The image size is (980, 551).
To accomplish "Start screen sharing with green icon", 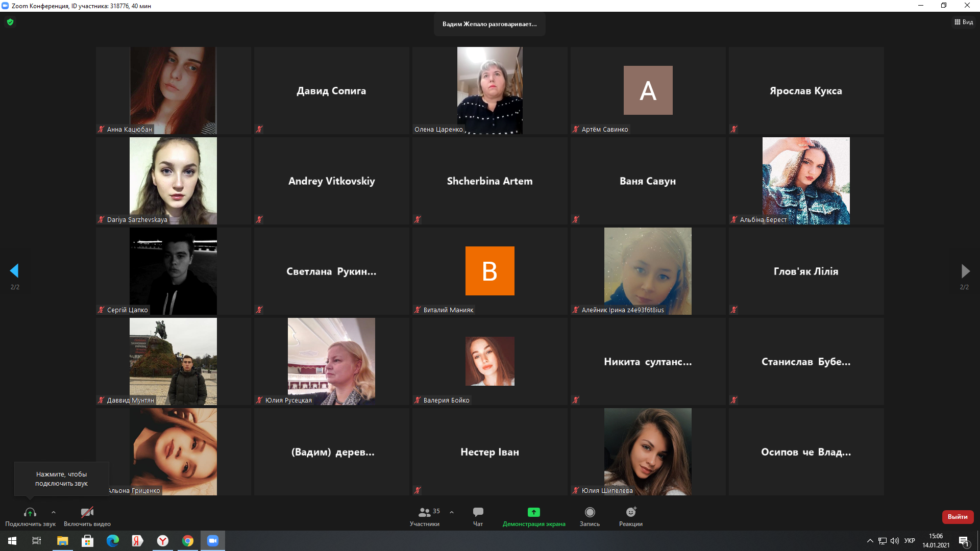I will 533,512.
